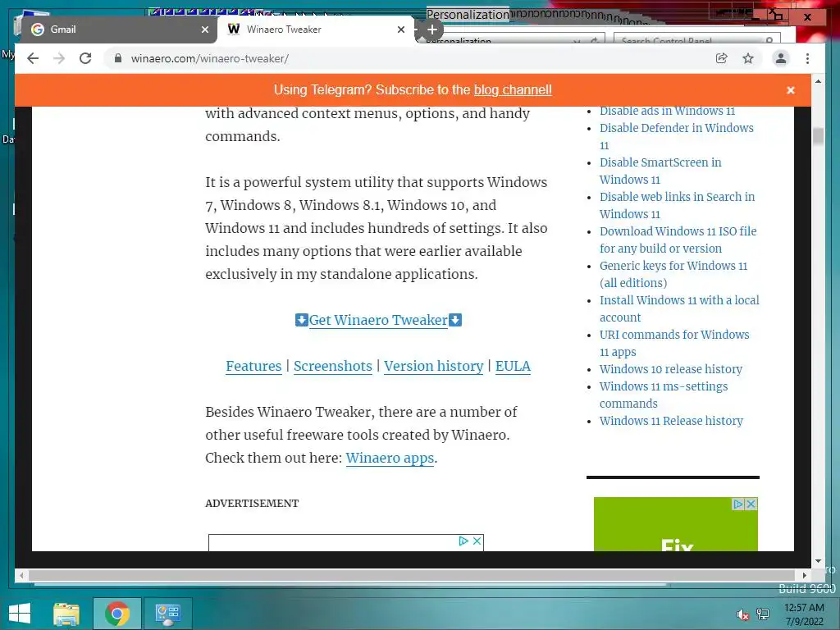Click the browser forward arrow

coord(59,58)
